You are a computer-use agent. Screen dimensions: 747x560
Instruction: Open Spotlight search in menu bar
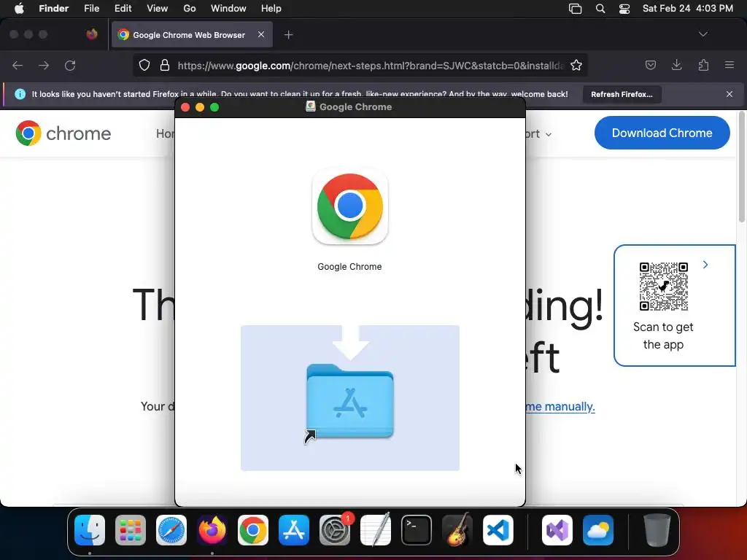pos(600,9)
